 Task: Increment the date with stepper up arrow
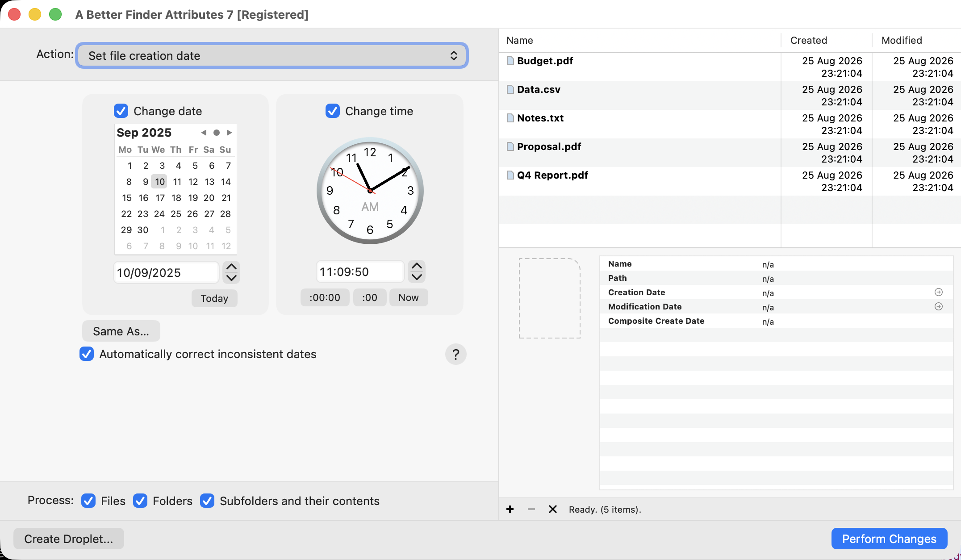pos(231,267)
